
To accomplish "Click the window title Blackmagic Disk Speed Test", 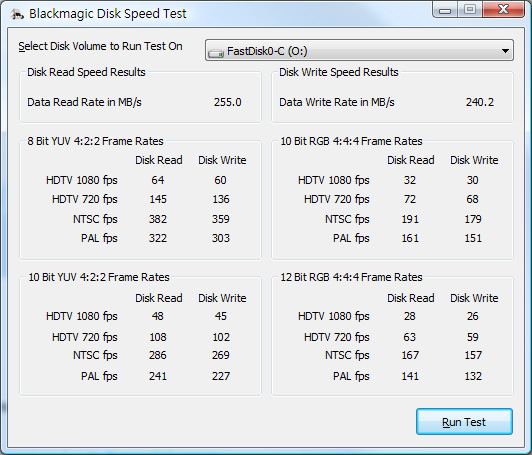I will click(x=108, y=14).
